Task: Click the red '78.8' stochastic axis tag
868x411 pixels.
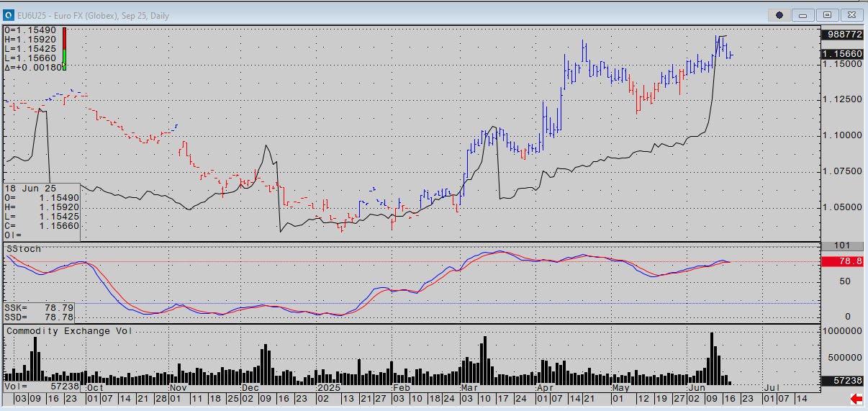Action: tap(842, 262)
